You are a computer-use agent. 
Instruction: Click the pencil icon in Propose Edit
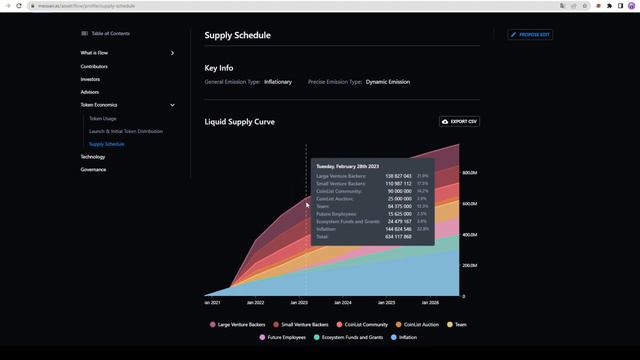tap(513, 35)
